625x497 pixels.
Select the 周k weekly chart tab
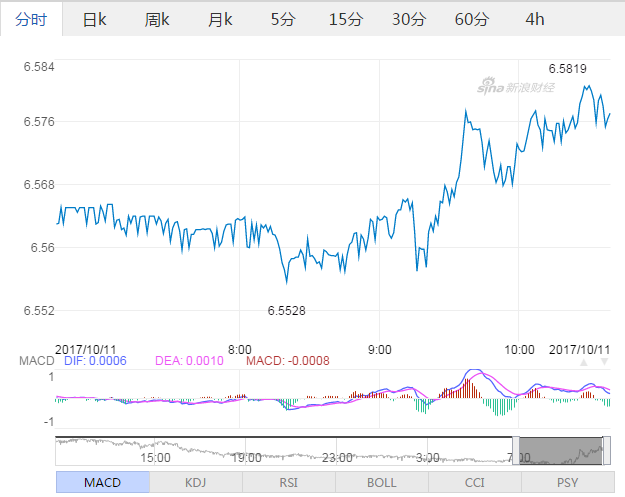point(156,19)
